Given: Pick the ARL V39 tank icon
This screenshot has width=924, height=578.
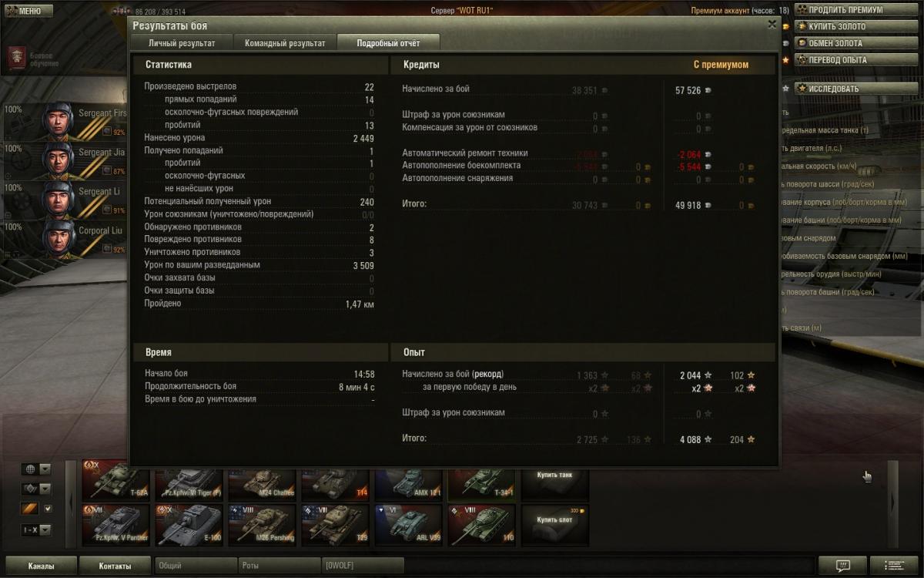Looking at the screenshot, I should 408,526.
